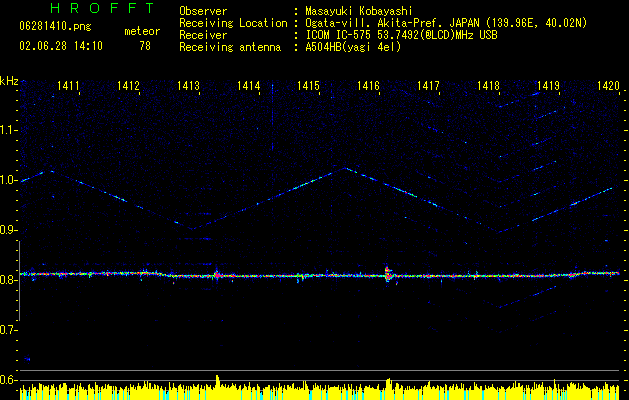This screenshot has width=629, height=400.
Task: Click the 1420 time axis label
Action: point(608,85)
